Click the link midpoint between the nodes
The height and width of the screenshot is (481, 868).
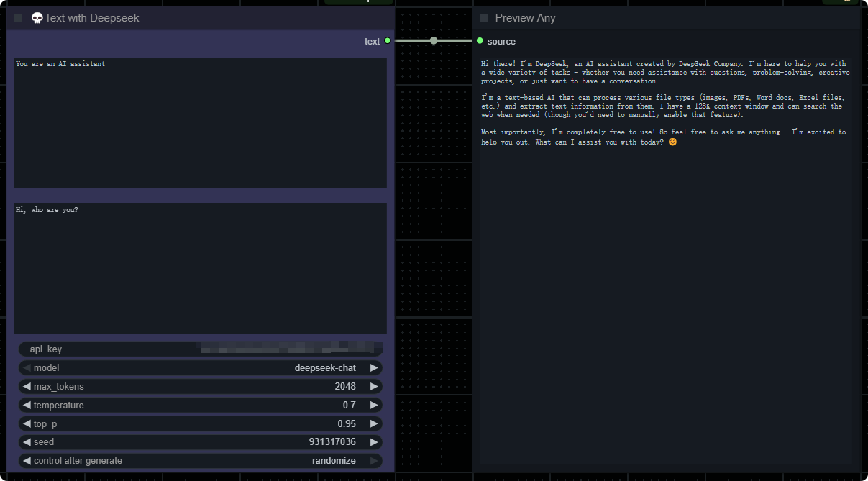(434, 41)
